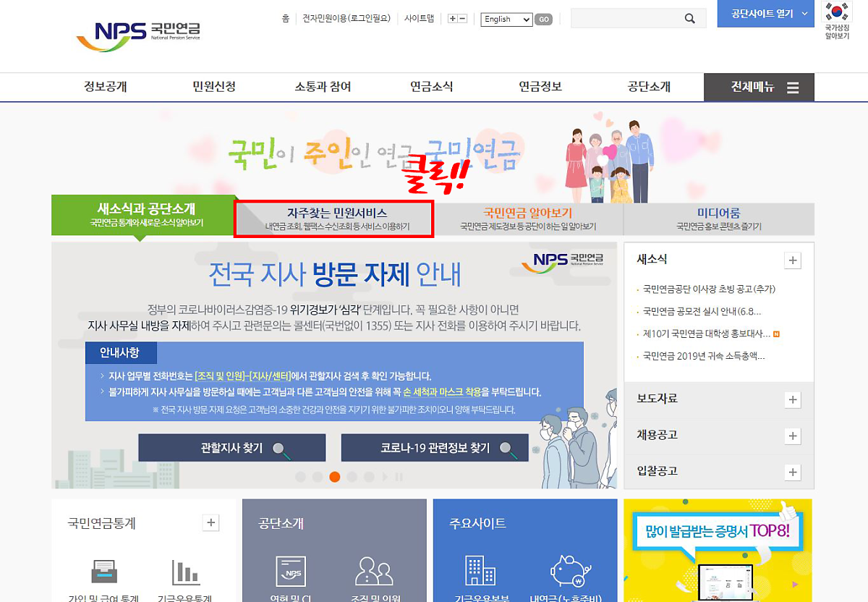Expand 국민연금통계 with its plus button
The image size is (868, 602).
point(210,522)
